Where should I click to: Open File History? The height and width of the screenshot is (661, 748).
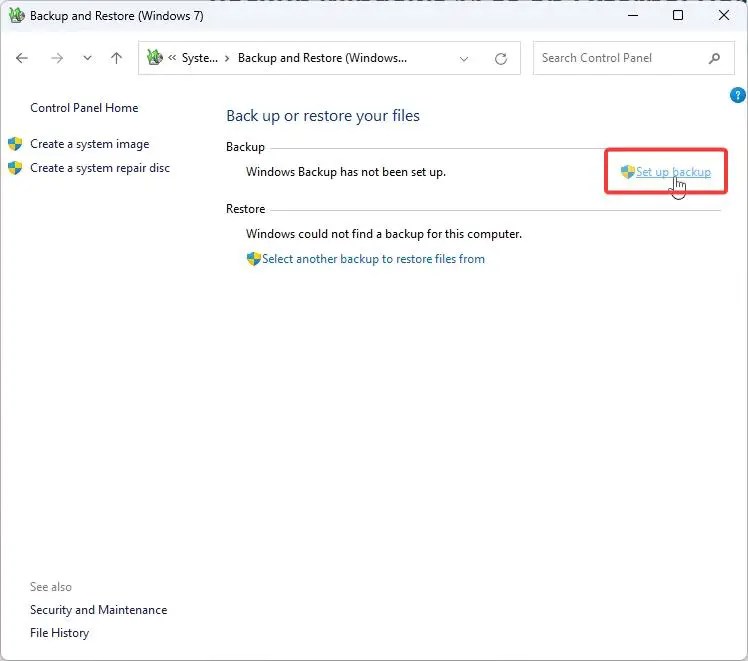60,633
